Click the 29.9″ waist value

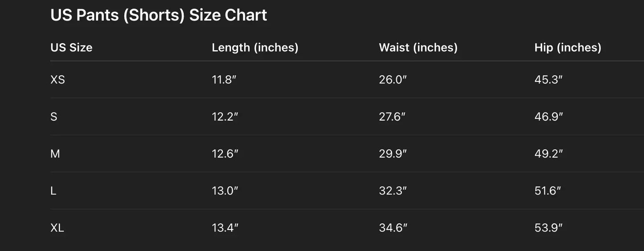point(393,154)
